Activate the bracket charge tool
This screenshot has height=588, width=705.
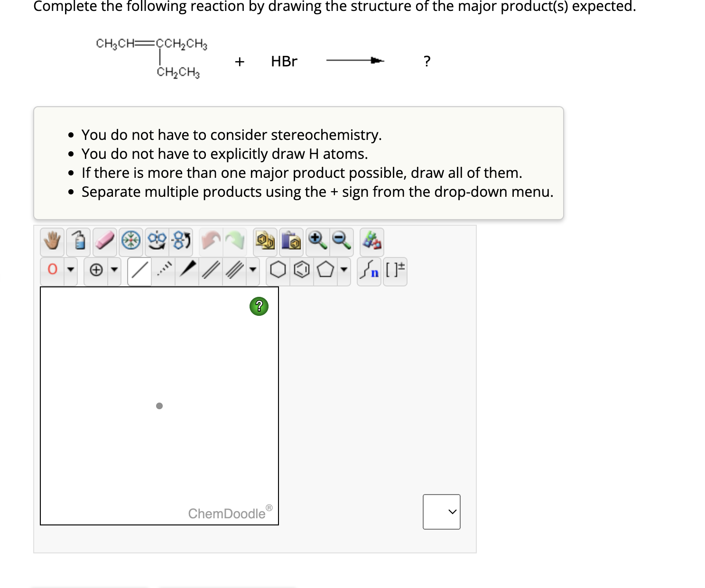pyautogui.click(x=395, y=271)
